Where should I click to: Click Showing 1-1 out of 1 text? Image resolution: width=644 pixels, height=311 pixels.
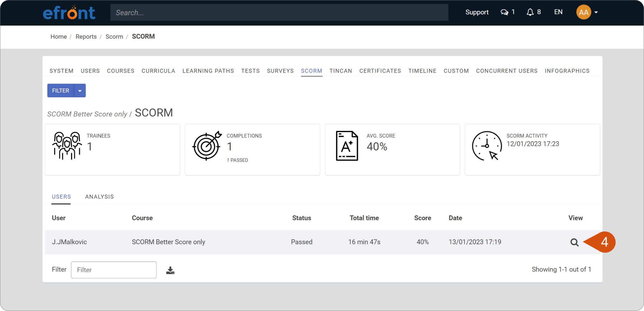(561, 269)
